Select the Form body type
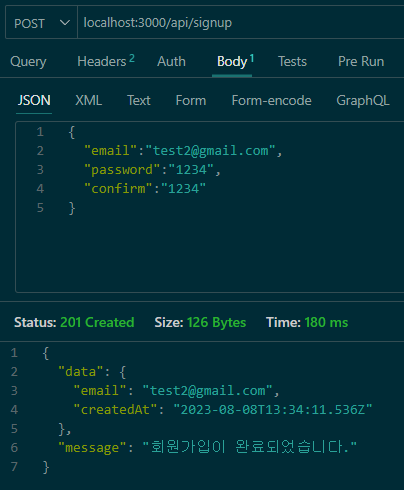The height and width of the screenshot is (490, 404). [191, 101]
